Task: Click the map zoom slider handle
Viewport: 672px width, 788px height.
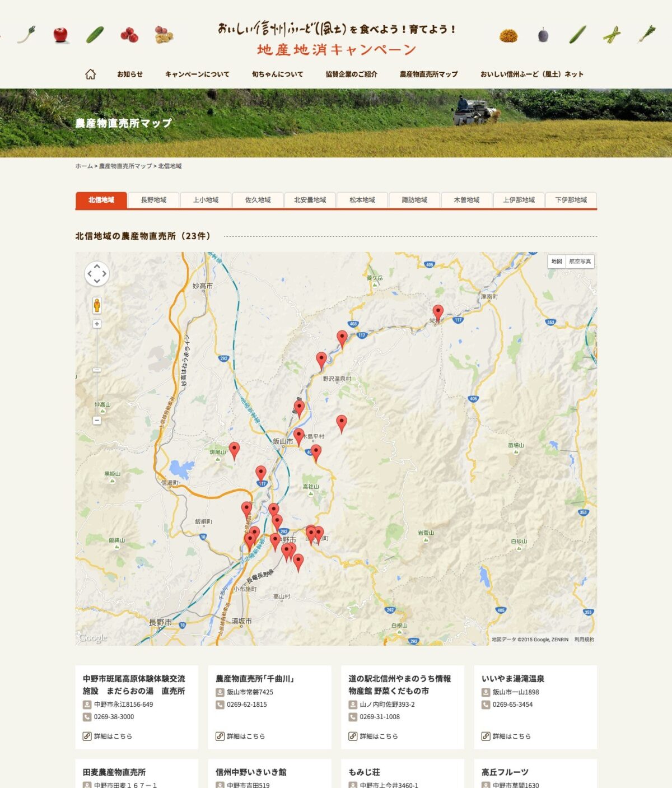Action: pyautogui.click(x=97, y=370)
